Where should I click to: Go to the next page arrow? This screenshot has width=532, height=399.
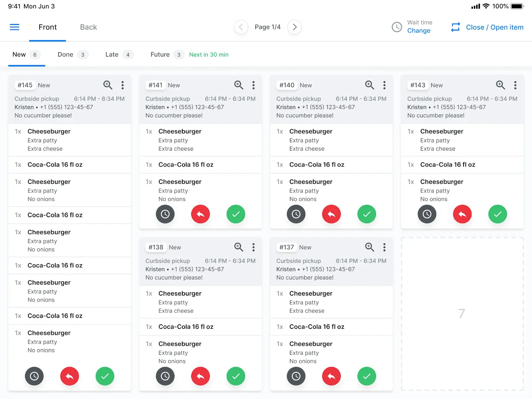click(295, 27)
